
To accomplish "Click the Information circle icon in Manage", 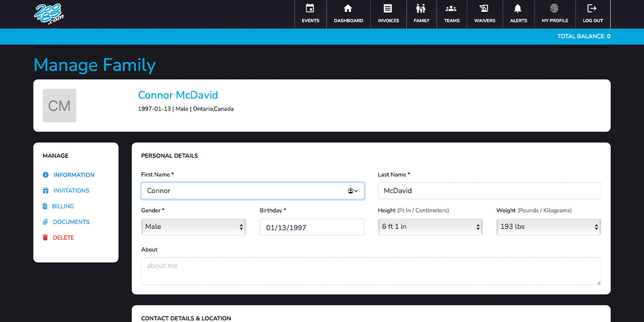I will tap(46, 175).
